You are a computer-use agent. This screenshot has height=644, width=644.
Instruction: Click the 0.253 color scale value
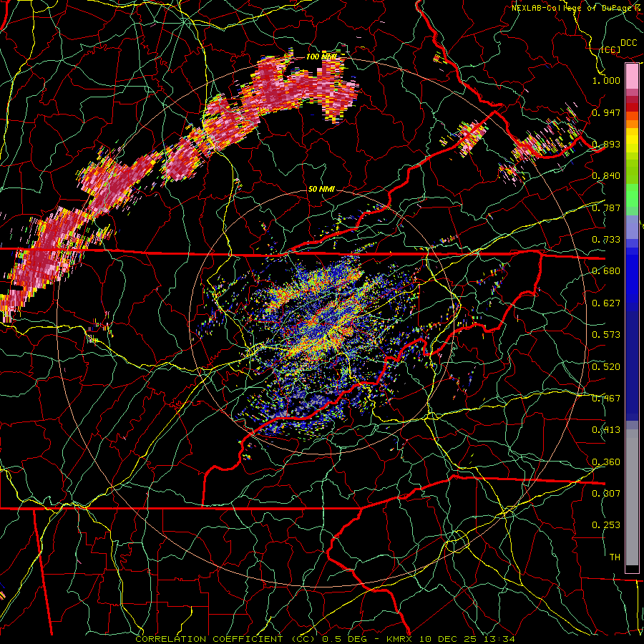[x=606, y=525]
